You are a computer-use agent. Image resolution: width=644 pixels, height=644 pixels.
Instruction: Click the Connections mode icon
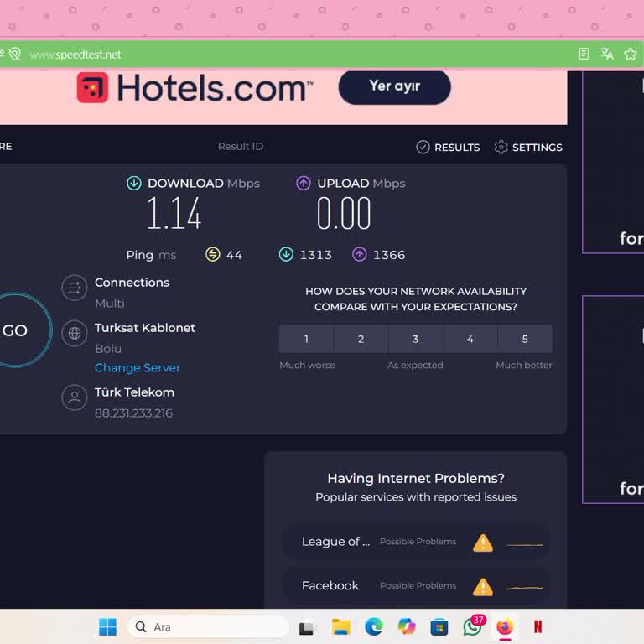75,288
